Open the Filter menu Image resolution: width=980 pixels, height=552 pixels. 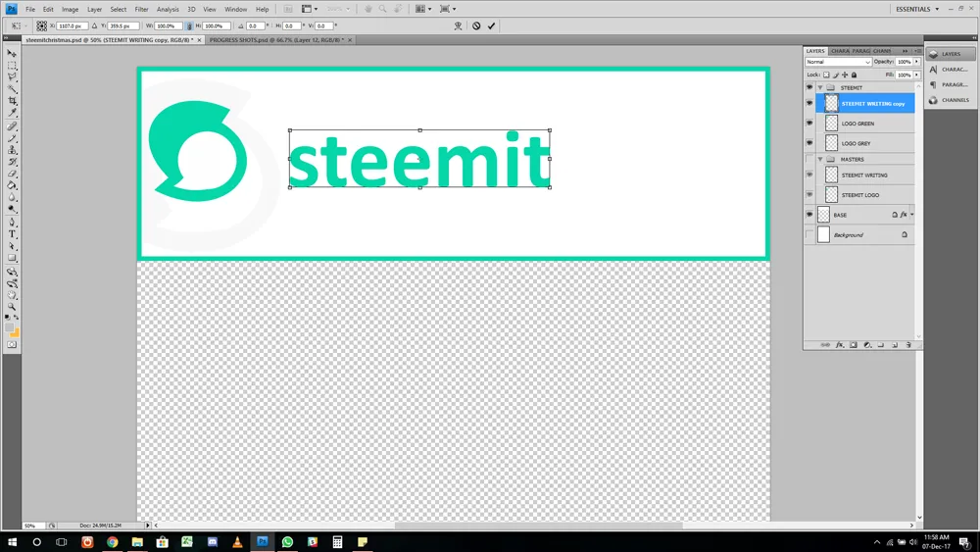coord(141,10)
